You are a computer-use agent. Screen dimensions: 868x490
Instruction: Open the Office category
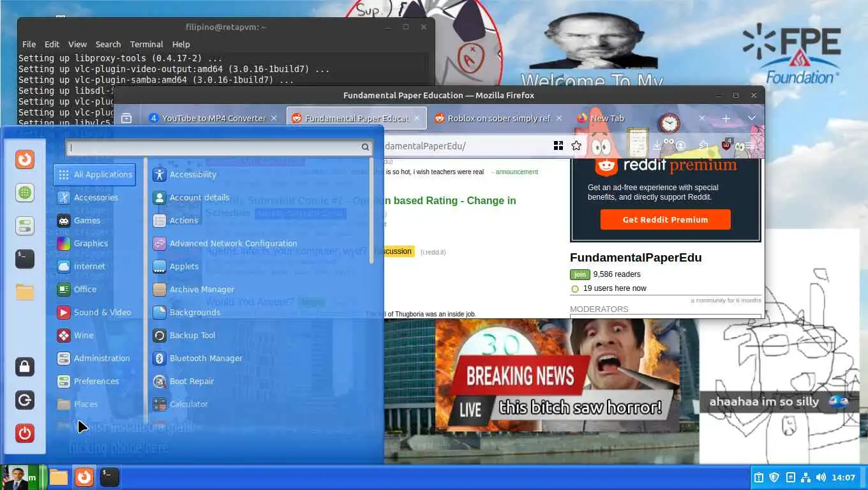click(94, 289)
